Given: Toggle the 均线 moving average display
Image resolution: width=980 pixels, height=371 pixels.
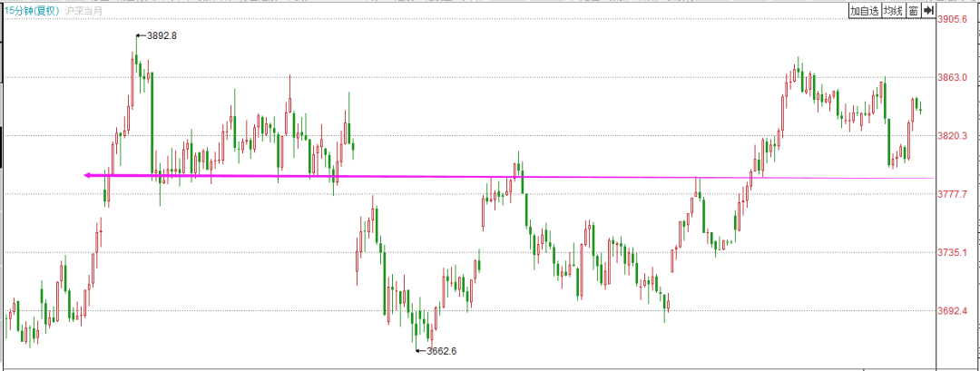Looking at the screenshot, I should [893, 11].
